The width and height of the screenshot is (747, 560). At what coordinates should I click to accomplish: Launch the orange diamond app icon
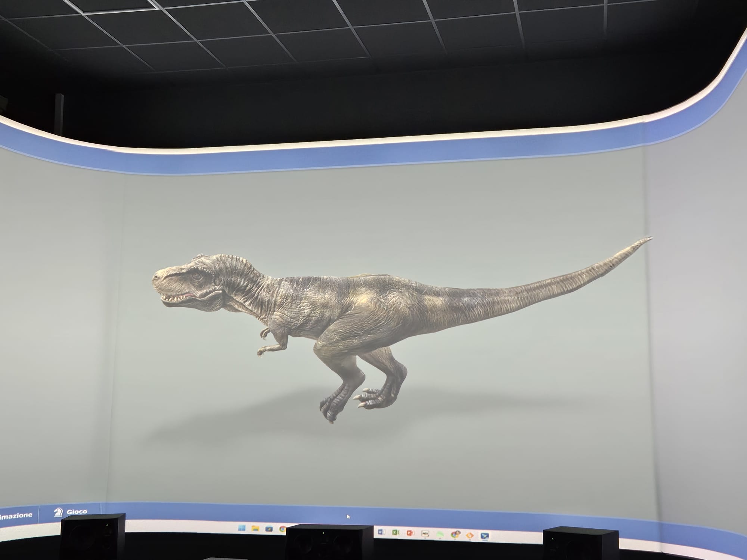470,535
